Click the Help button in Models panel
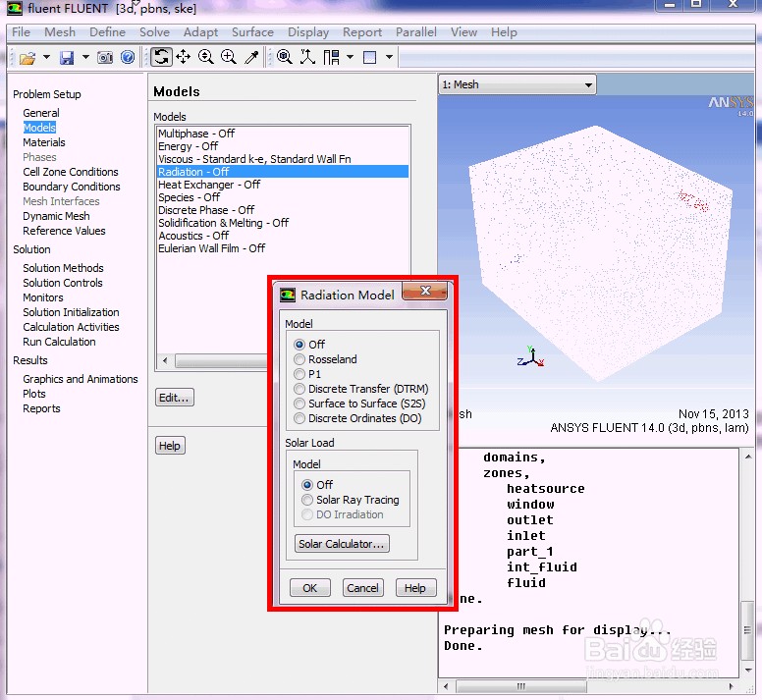The image size is (762, 700). pos(170,446)
